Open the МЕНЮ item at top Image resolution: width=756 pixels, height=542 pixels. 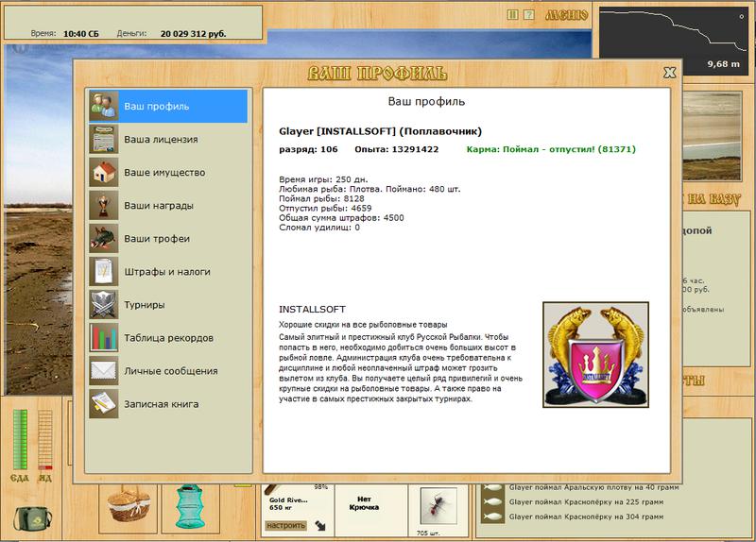point(566,15)
